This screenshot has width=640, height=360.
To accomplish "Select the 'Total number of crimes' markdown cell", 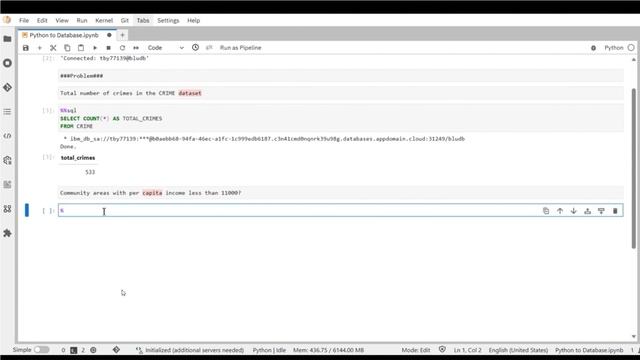I will [341, 93].
